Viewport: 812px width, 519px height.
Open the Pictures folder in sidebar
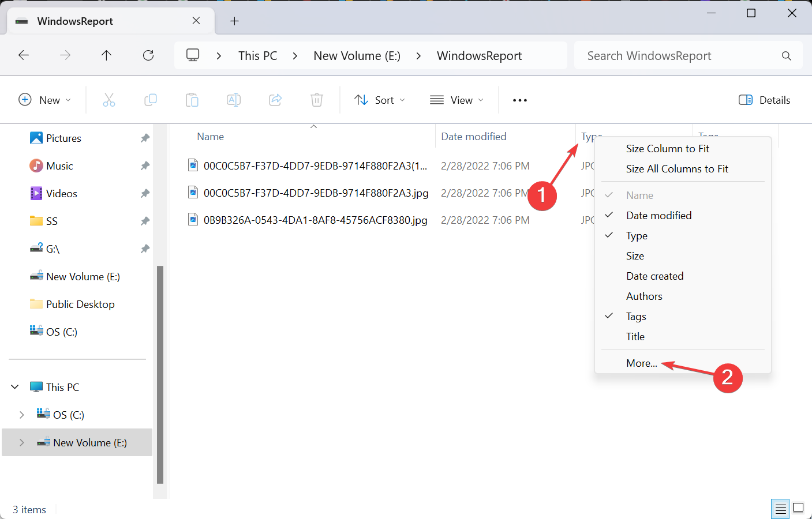pos(55,138)
